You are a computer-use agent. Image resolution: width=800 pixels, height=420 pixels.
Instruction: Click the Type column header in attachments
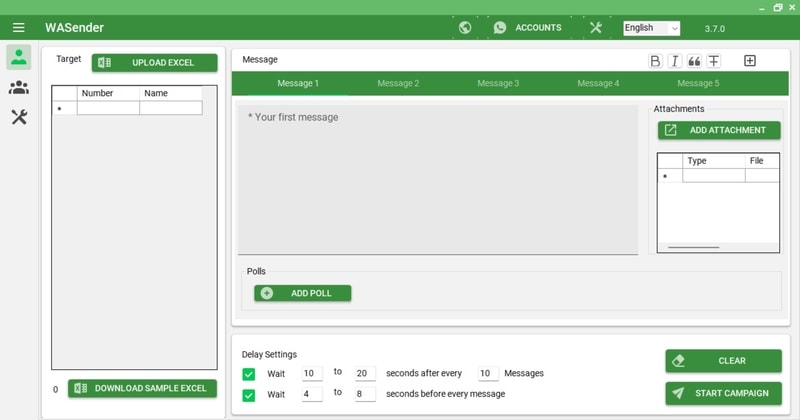(714, 161)
